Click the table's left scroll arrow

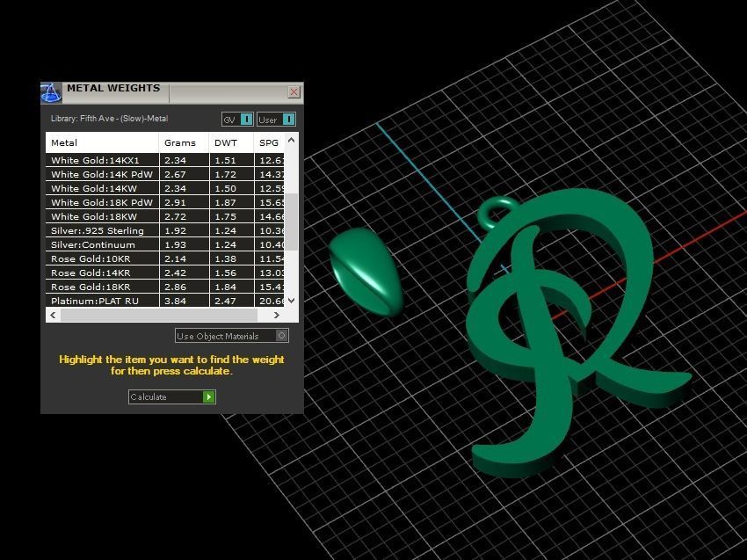(53, 315)
